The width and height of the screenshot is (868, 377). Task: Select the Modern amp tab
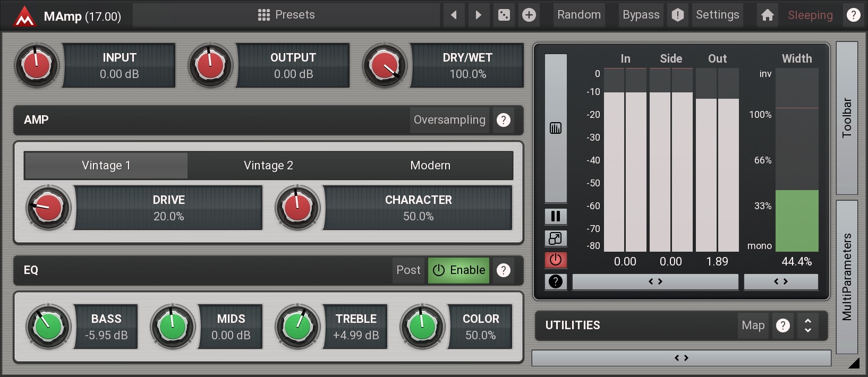point(430,166)
